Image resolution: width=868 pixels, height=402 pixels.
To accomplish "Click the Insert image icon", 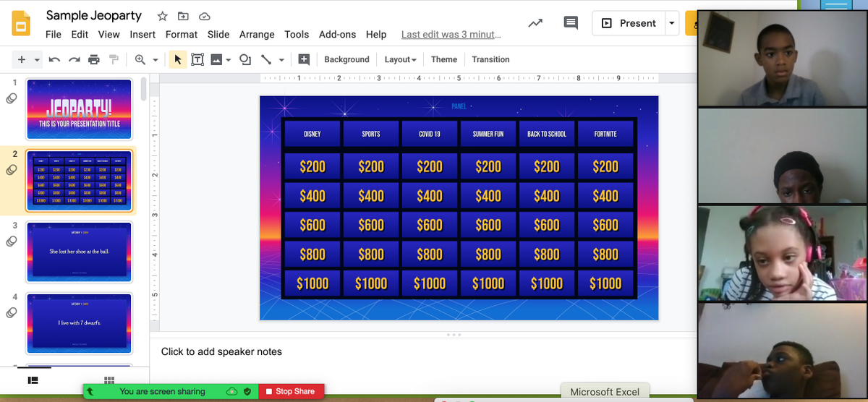I will click(x=216, y=59).
